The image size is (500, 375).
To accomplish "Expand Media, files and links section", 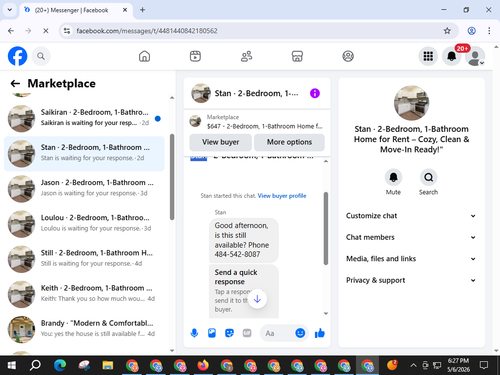I will point(411,259).
